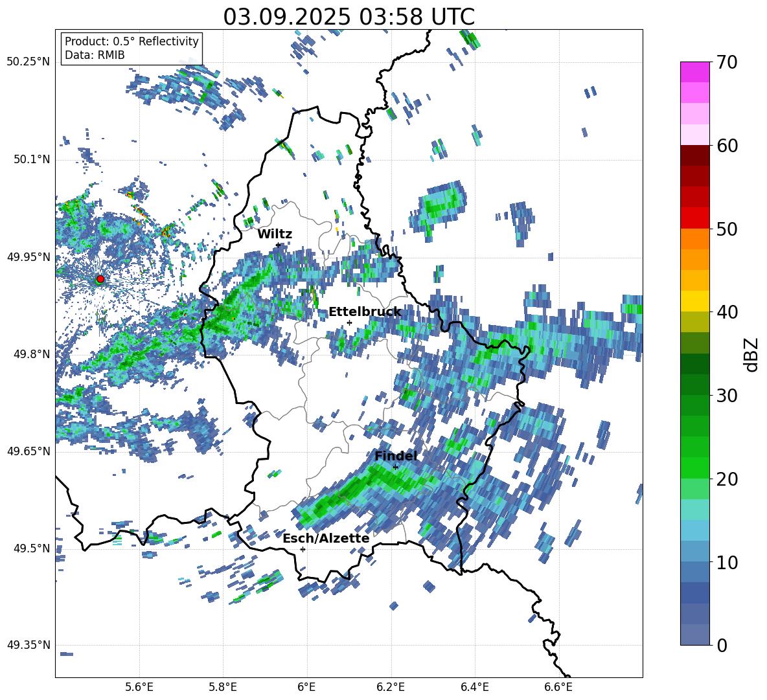Click the 6.6°E longitude label
Viewport: 767px width, 700px height.
pos(558,687)
